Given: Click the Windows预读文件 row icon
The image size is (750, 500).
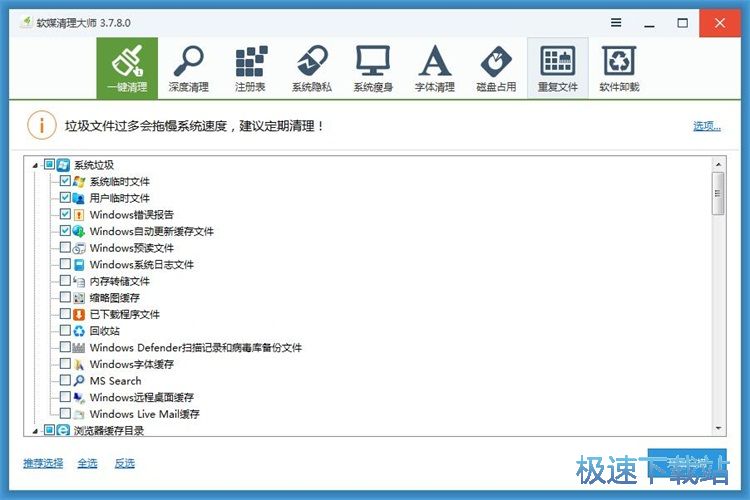Looking at the screenshot, I should click(x=79, y=248).
